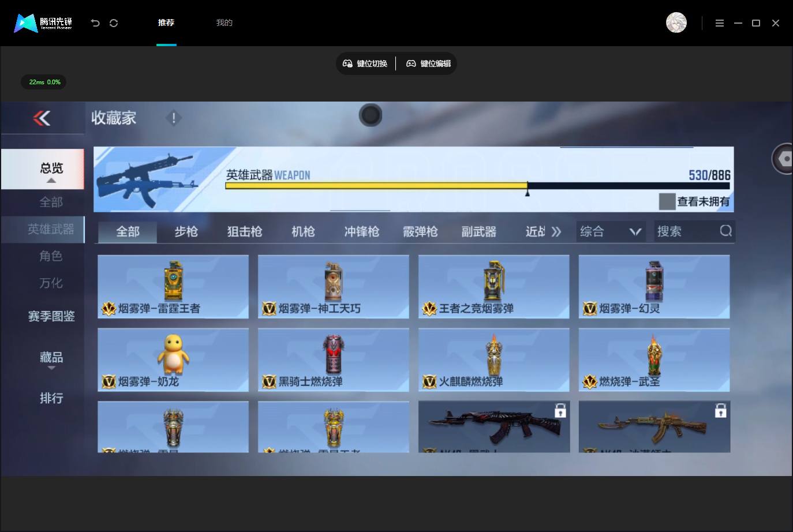Image resolution: width=793 pixels, height=532 pixels.
Task: Select the 霰弹枪 filter tab
Action: tap(420, 231)
